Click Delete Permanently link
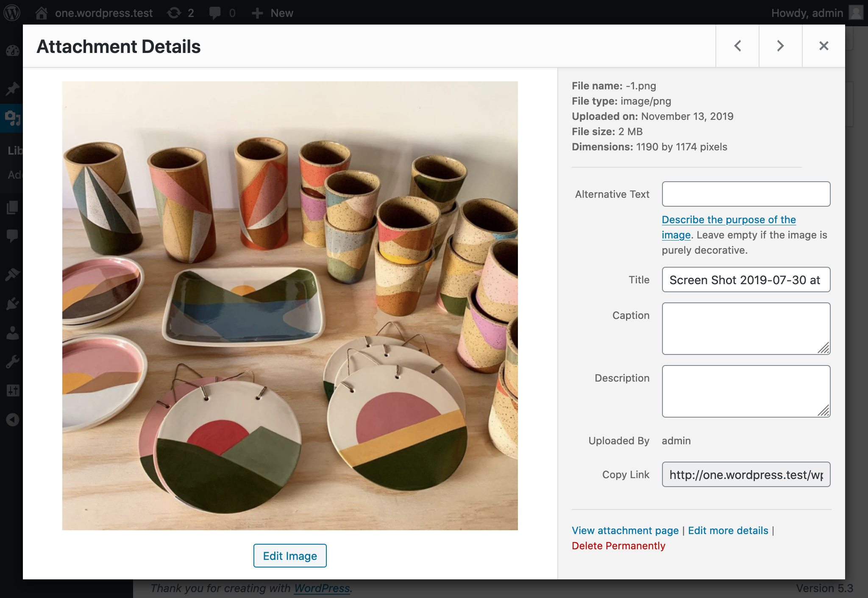 (618, 545)
